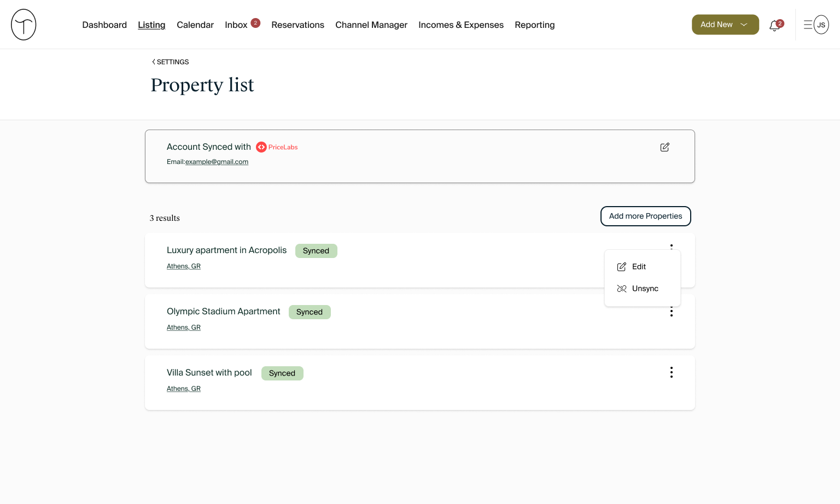Open Athens, GR link under Luxury apartment
The width and height of the screenshot is (840, 504).
point(184,266)
